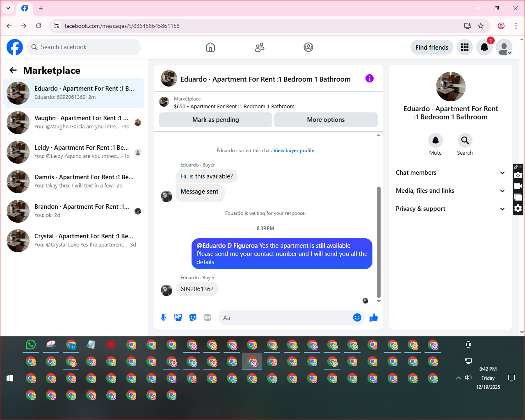Expand Privacy & support section

[x=450, y=209]
